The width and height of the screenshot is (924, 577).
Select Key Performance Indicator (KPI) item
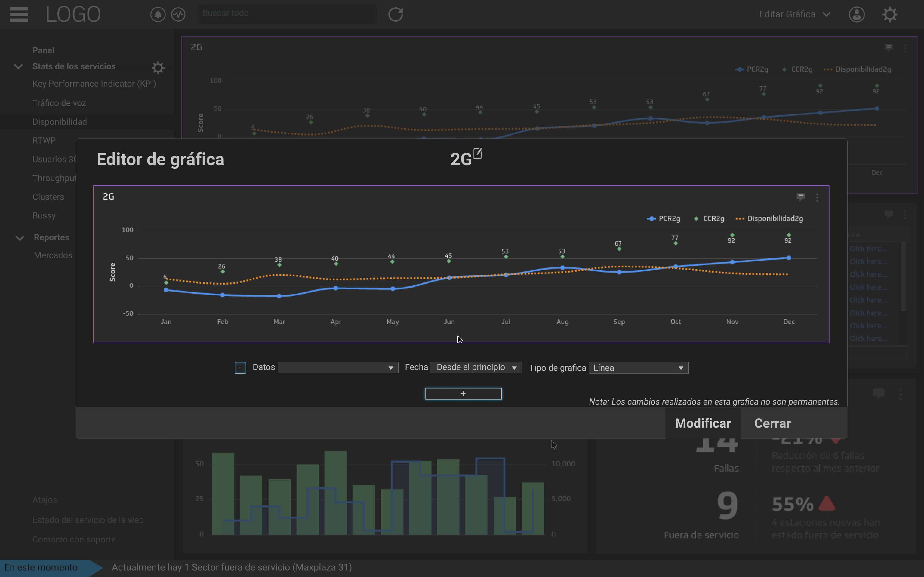click(94, 84)
